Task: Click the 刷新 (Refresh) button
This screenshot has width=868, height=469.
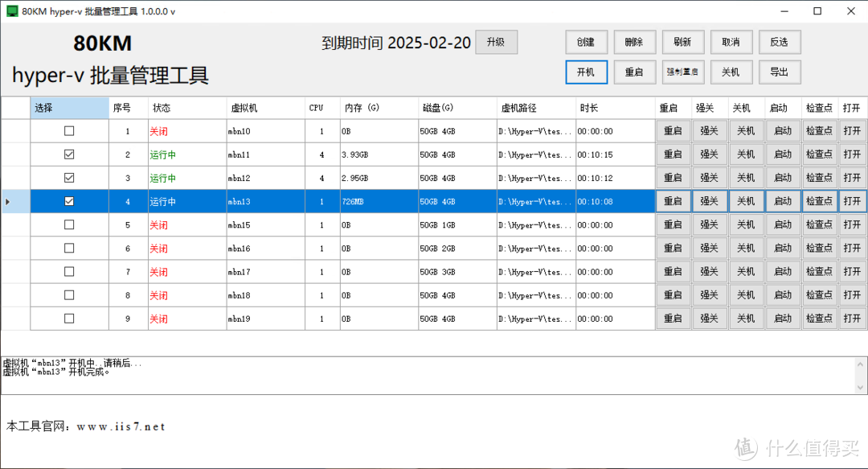Action: [683, 42]
